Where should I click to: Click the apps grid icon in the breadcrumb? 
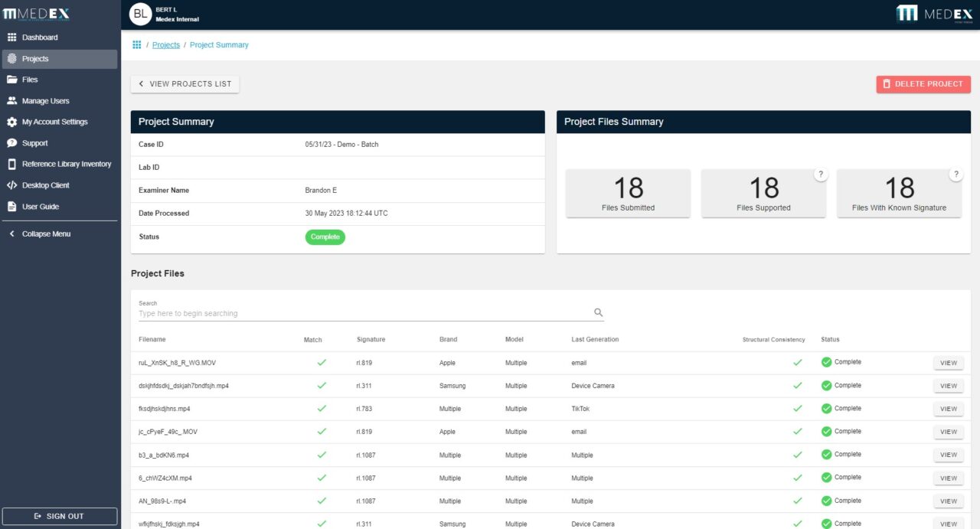click(x=136, y=44)
